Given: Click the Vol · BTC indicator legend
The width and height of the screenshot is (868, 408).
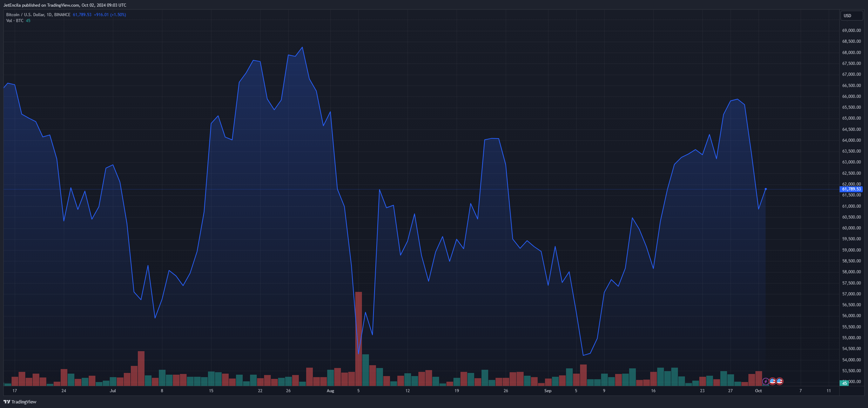Looking at the screenshot, I should pyautogui.click(x=15, y=21).
